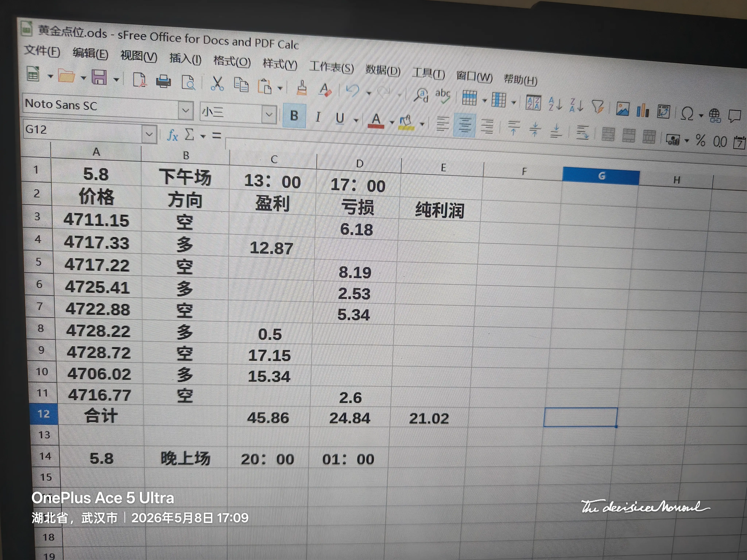This screenshot has height=560, width=747.
Task: Open the Name Box dropdown beside G12
Action: point(149,134)
